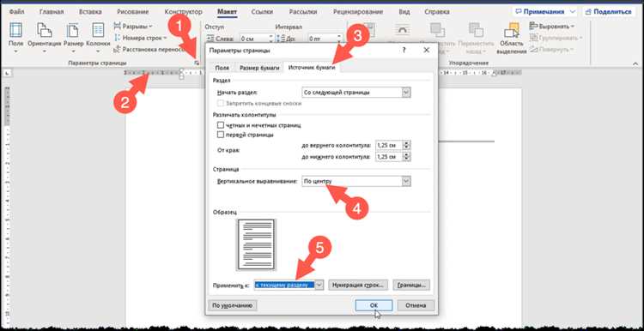Click the Нумерация строк button

click(359, 285)
